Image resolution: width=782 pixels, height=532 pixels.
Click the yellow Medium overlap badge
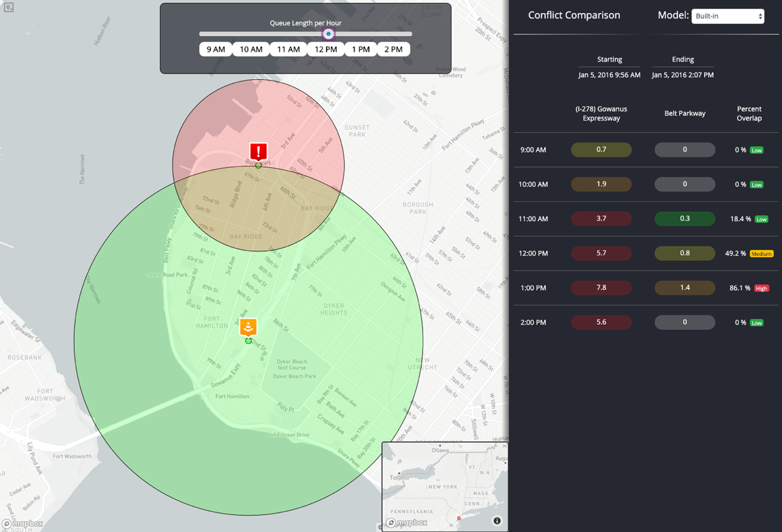[x=761, y=254]
